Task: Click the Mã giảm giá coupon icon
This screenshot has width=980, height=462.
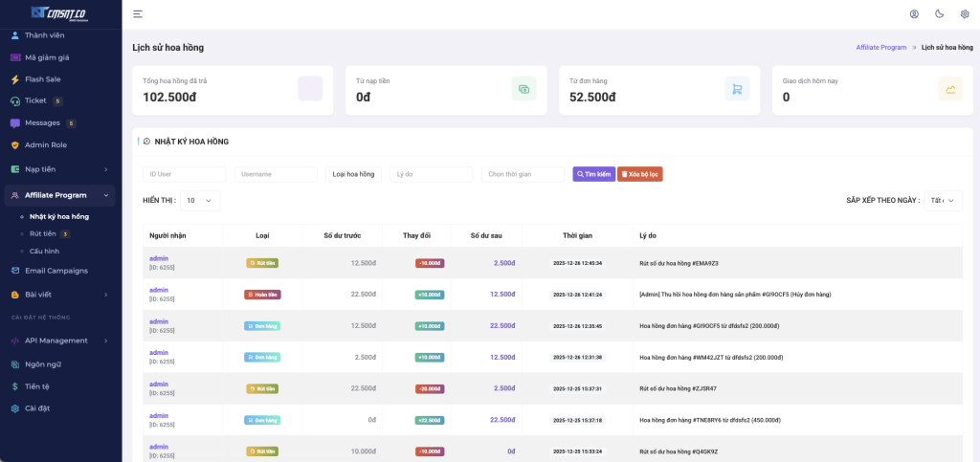Action: click(x=15, y=57)
